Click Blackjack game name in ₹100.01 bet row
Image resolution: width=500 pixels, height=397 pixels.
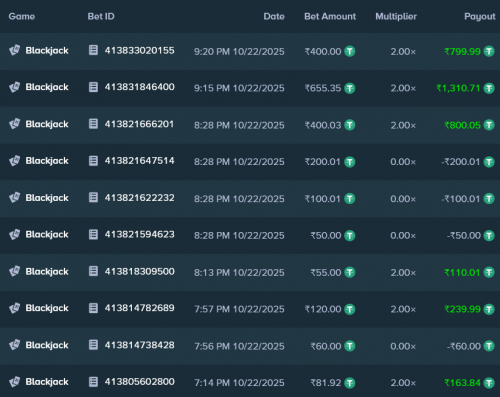47,198
